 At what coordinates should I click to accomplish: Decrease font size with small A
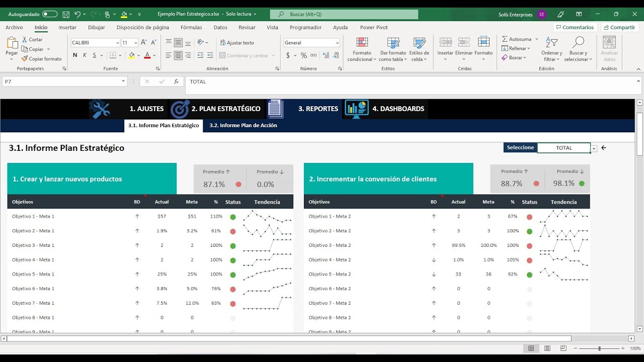click(x=153, y=43)
